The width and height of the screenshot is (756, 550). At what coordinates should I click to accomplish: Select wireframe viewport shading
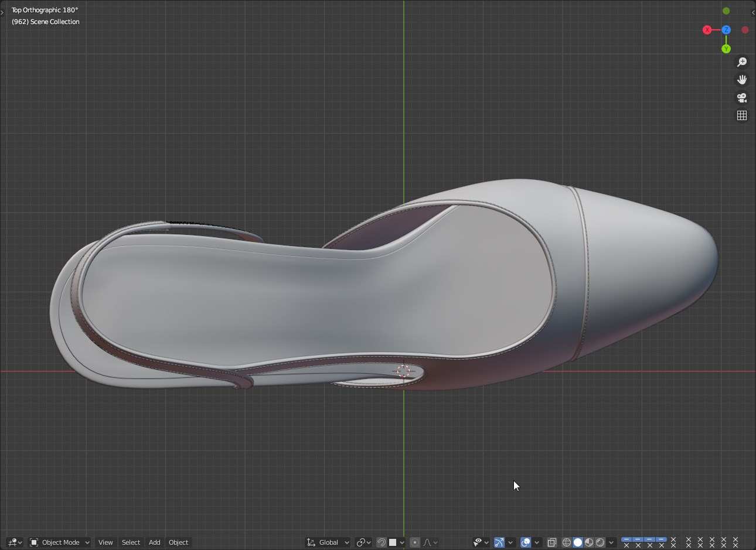coord(566,542)
